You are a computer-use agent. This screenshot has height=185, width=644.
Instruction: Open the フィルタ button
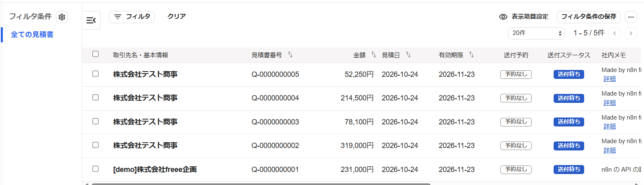coord(131,17)
